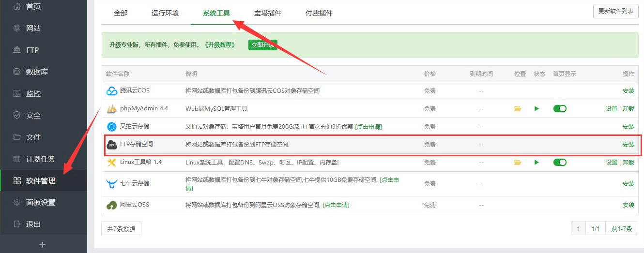Open 计划任务 in the sidebar
The height and width of the screenshot is (253, 644).
pyautogui.click(x=40, y=159)
